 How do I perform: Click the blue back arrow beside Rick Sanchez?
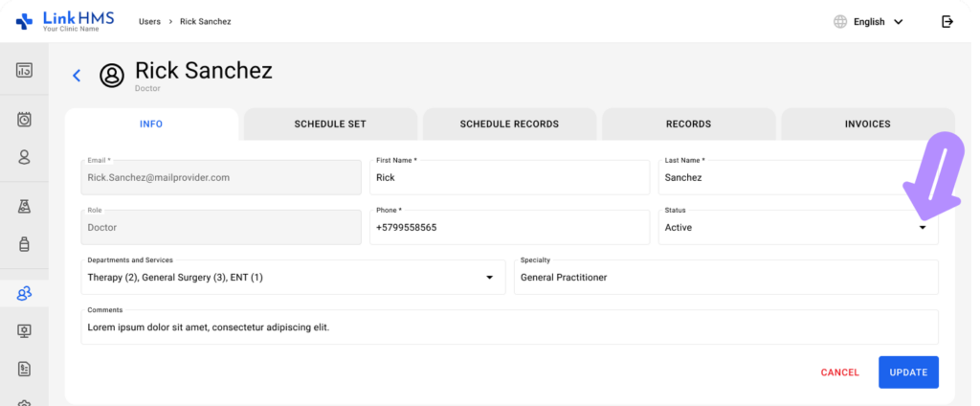tap(77, 76)
